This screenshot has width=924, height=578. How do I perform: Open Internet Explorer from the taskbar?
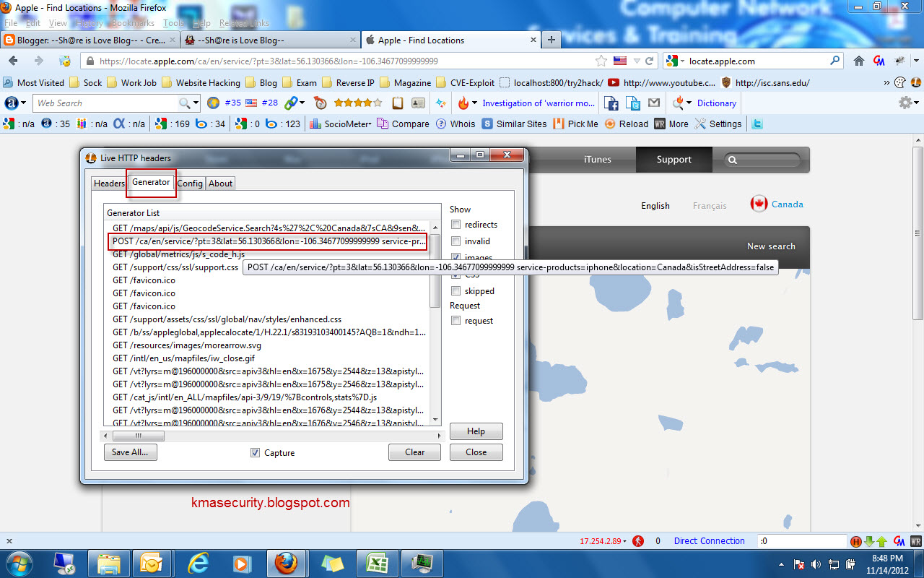pyautogui.click(x=198, y=562)
